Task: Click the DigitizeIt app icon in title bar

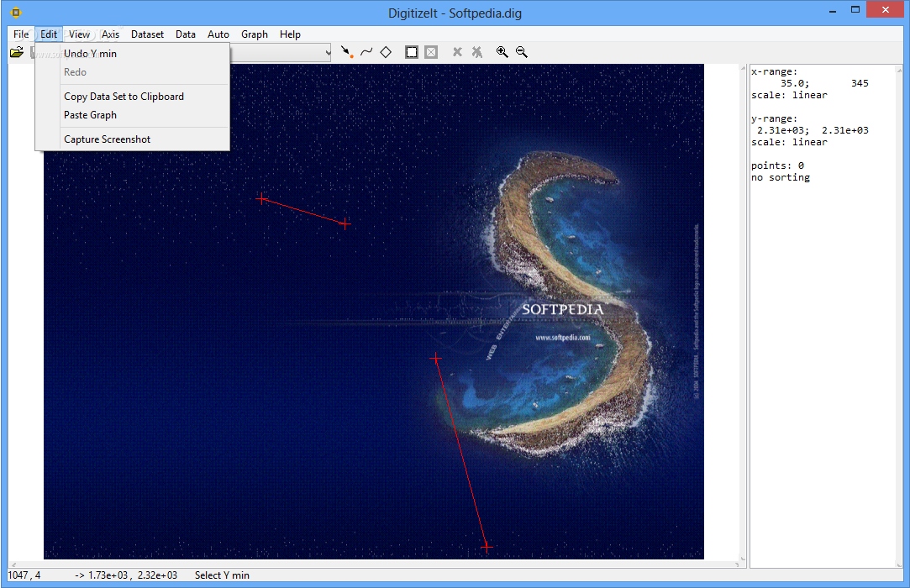Action: pyautogui.click(x=16, y=12)
